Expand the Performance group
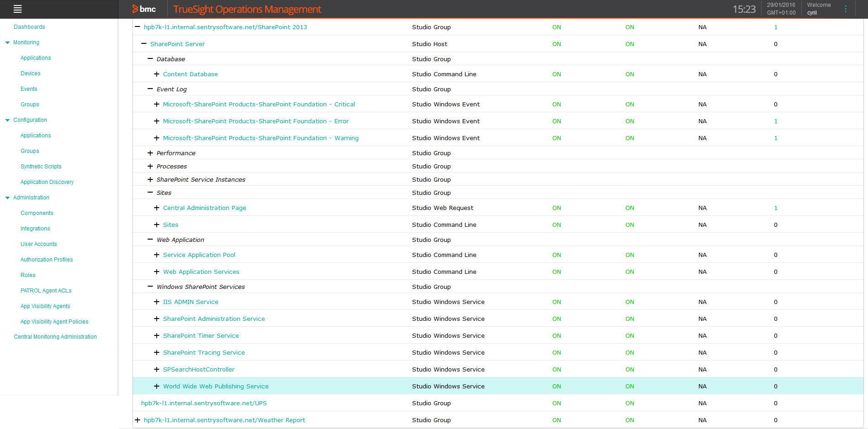The width and height of the screenshot is (868, 429). tap(150, 153)
